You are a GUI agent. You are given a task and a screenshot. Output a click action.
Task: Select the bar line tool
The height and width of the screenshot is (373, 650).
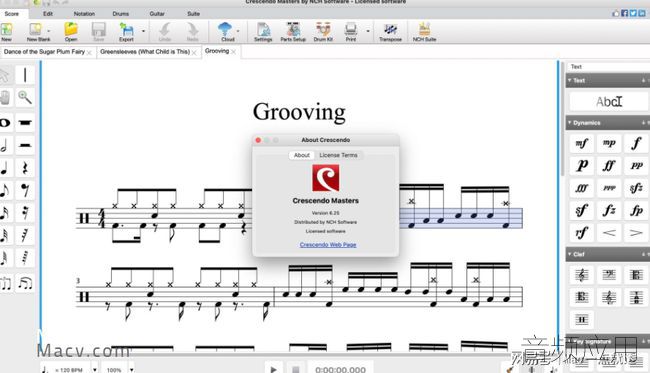[x=25, y=75]
